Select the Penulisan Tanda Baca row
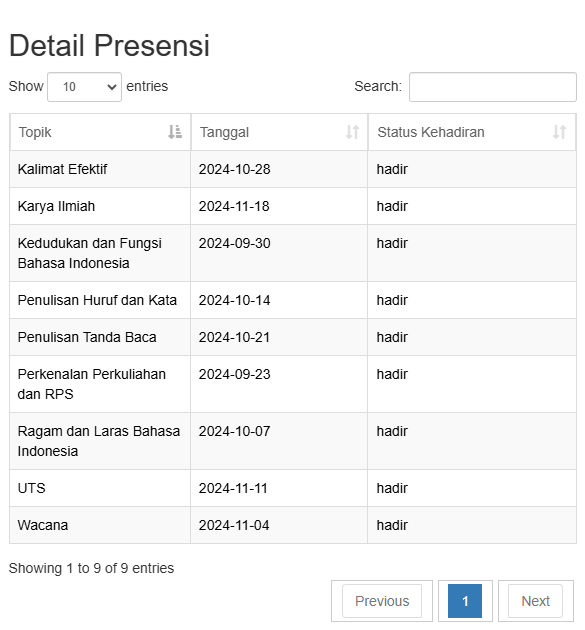 (293, 337)
